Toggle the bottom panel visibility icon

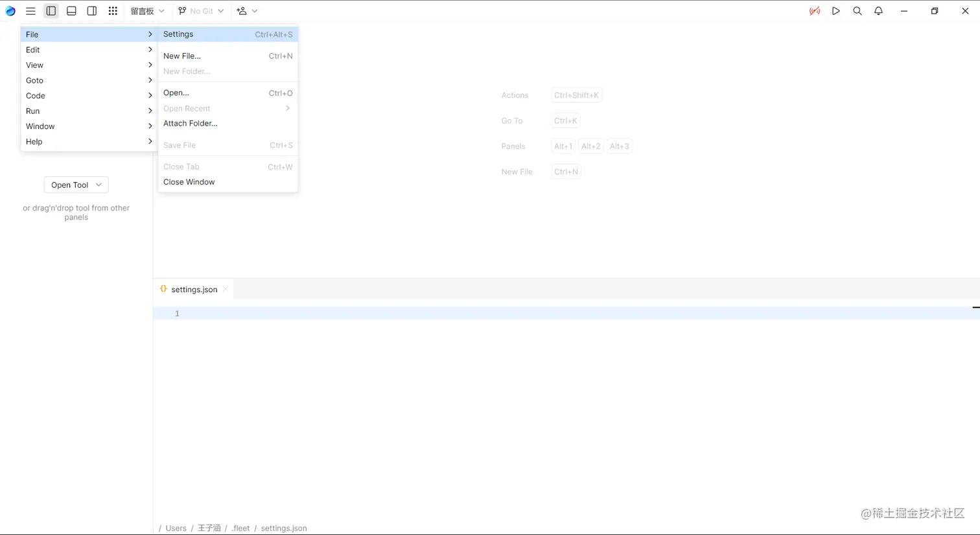(71, 11)
